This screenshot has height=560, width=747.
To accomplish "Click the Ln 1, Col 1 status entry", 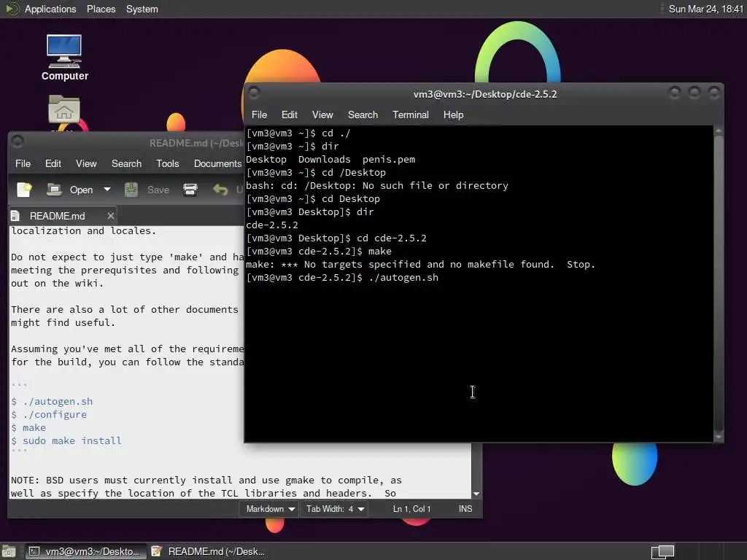I will tap(411, 509).
